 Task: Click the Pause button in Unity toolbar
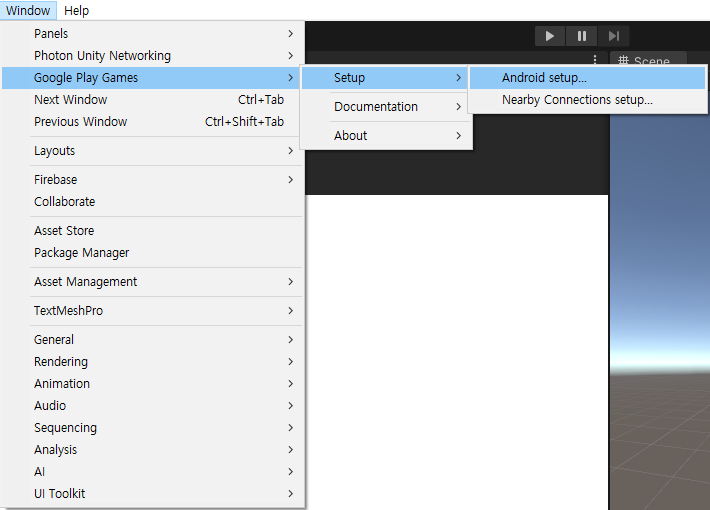pos(581,36)
